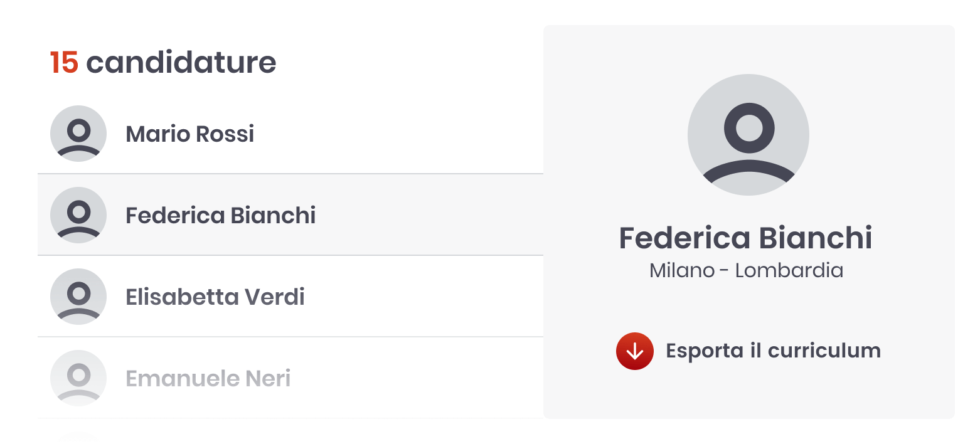Screen dimensions: 980x444
Task: Click empty space in highlighted Federica Bianchi row
Action: point(427,216)
